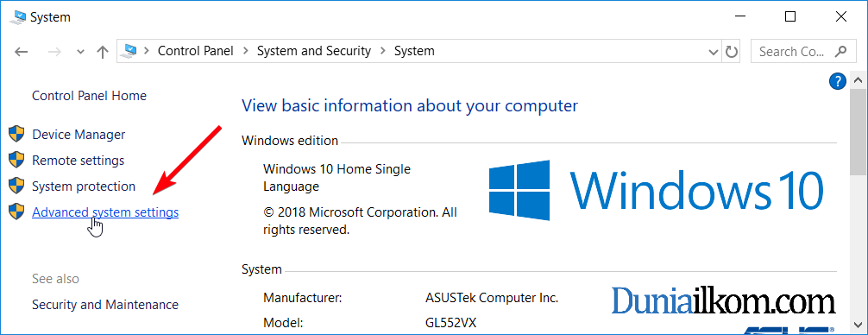
Task: Click the computer icon in address bar
Action: click(x=129, y=51)
